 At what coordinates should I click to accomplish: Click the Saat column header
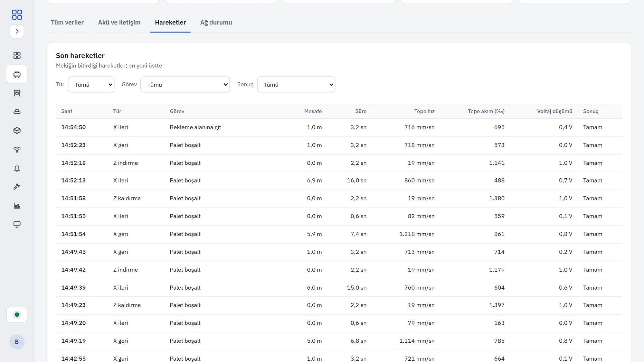pyautogui.click(x=67, y=111)
